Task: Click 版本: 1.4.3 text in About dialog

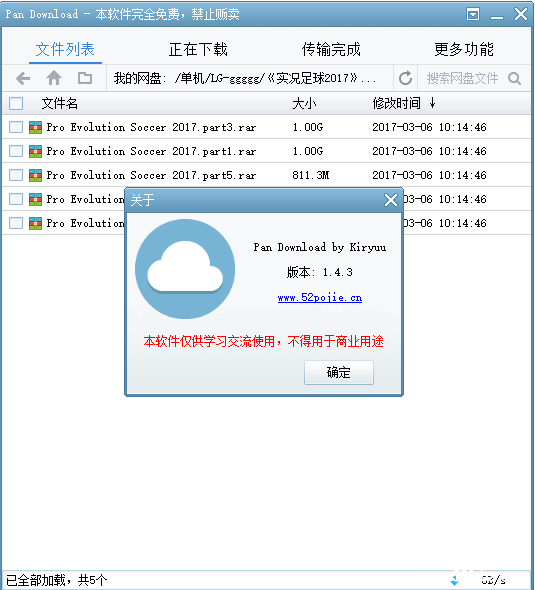Action: 320,272
